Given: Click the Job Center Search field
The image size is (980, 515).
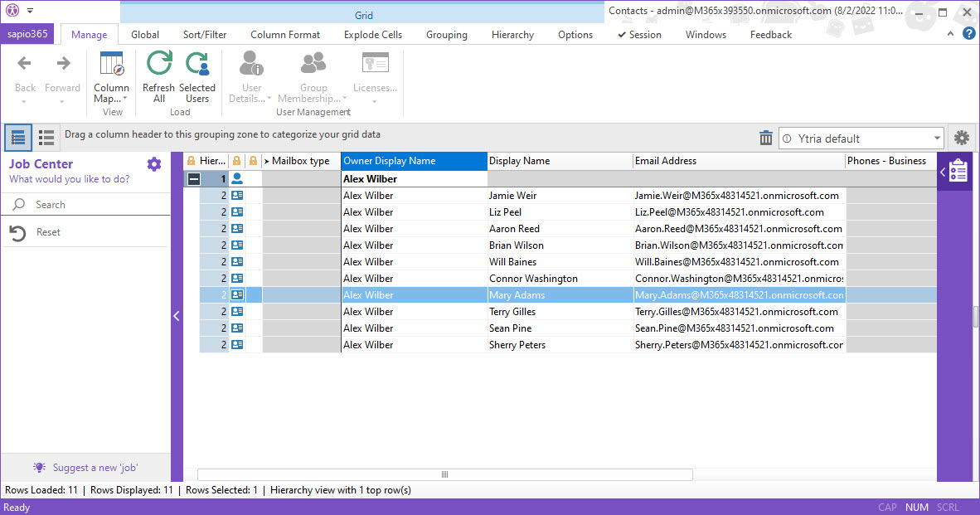Looking at the screenshot, I should pyautogui.click(x=91, y=205).
